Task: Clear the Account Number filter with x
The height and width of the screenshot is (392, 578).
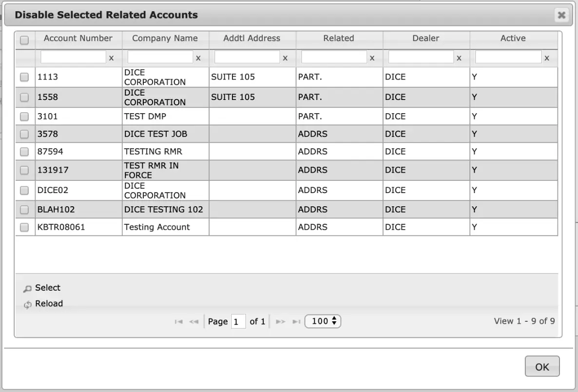Action: tap(111, 58)
